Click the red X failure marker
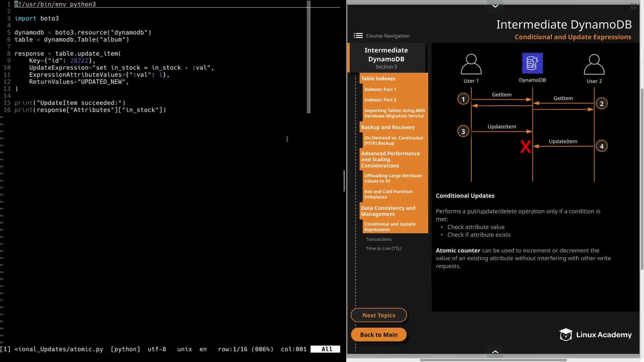Image resolution: width=644 pixels, height=362 pixels. (x=526, y=146)
